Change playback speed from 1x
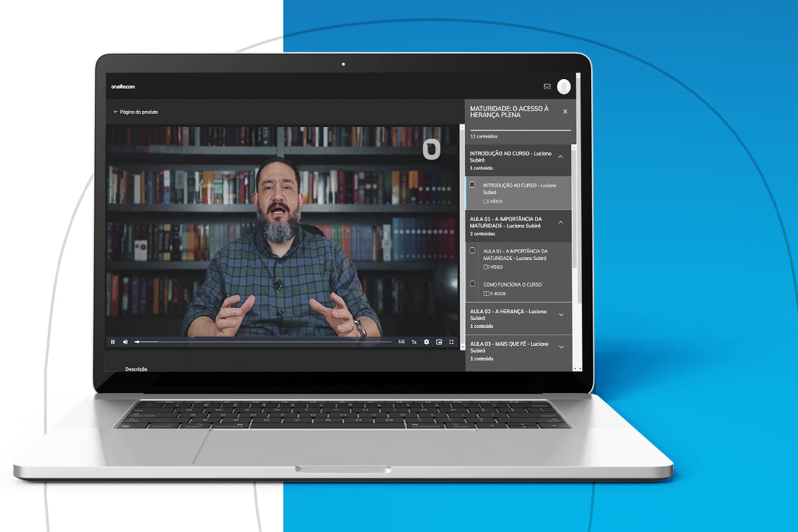 pyautogui.click(x=414, y=342)
